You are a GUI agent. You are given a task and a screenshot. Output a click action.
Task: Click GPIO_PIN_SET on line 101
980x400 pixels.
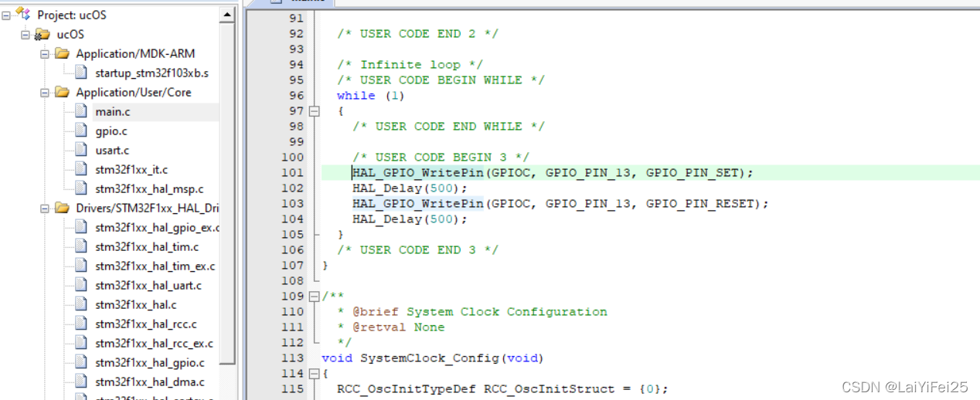(x=692, y=173)
